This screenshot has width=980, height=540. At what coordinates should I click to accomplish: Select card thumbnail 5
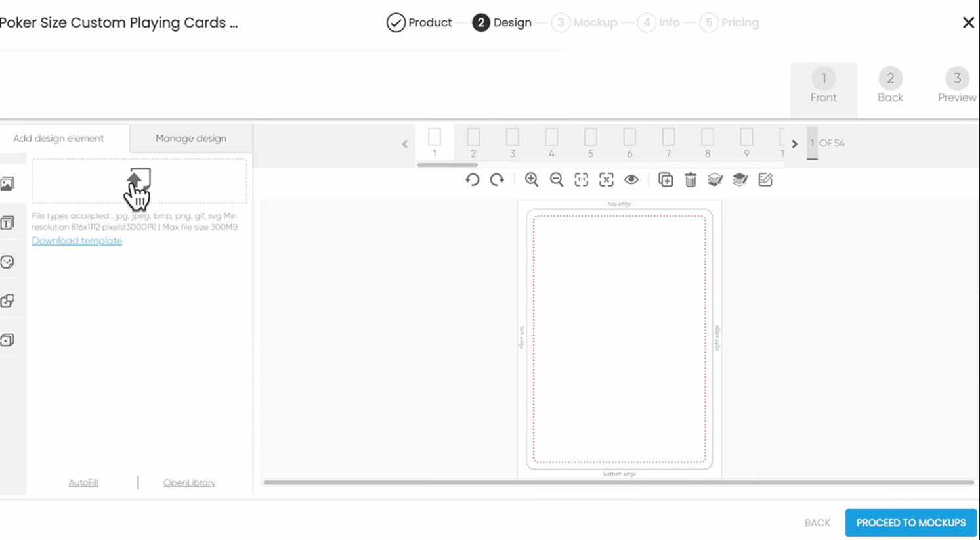(x=591, y=143)
